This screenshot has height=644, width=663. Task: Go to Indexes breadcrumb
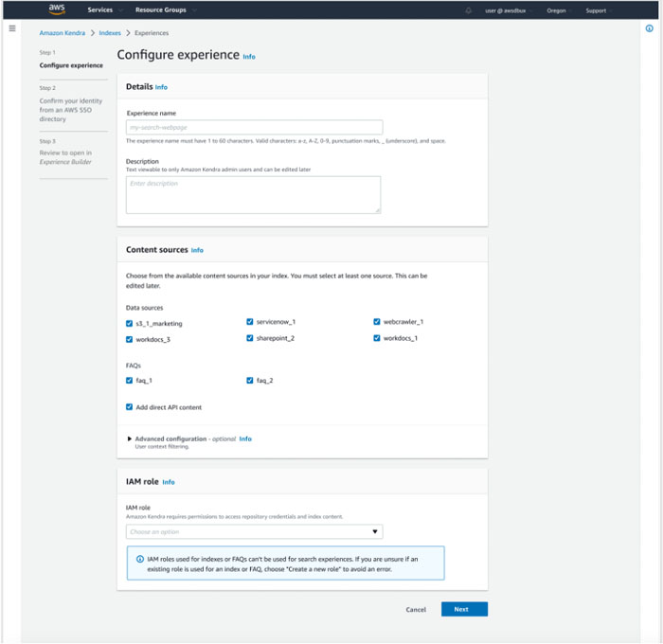point(110,33)
